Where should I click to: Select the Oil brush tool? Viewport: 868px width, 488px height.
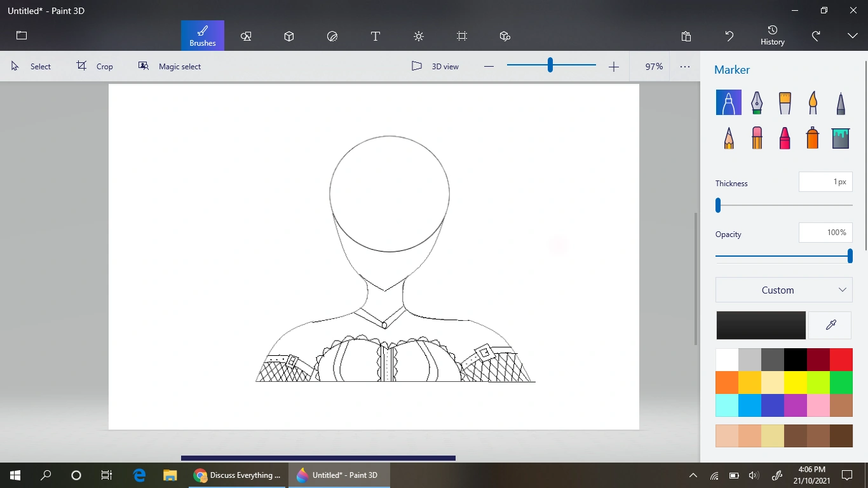tap(784, 102)
